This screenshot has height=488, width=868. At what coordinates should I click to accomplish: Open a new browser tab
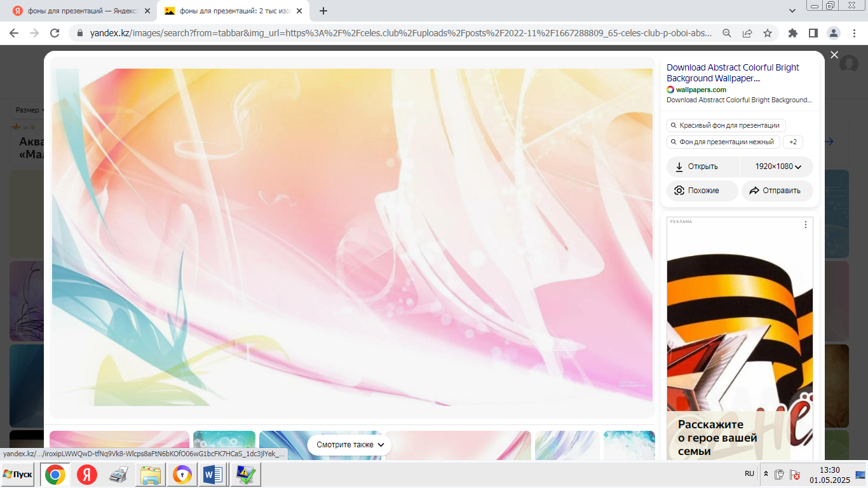click(x=323, y=11)
